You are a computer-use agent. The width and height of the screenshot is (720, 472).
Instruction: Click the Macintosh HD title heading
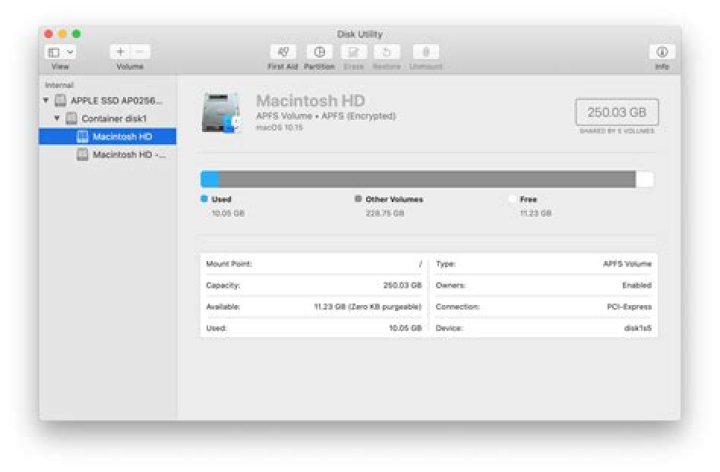(x=310, y=101)
